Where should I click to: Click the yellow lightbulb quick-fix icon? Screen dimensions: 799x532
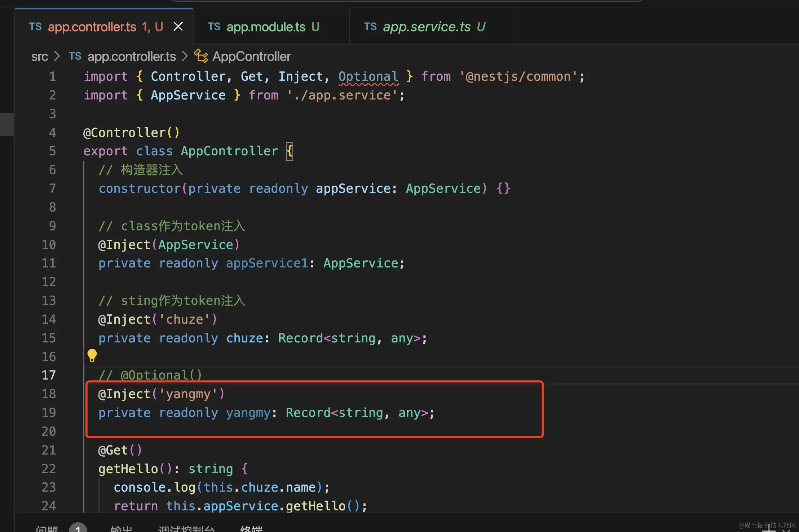pyautogui.click(x=92, y=355)
